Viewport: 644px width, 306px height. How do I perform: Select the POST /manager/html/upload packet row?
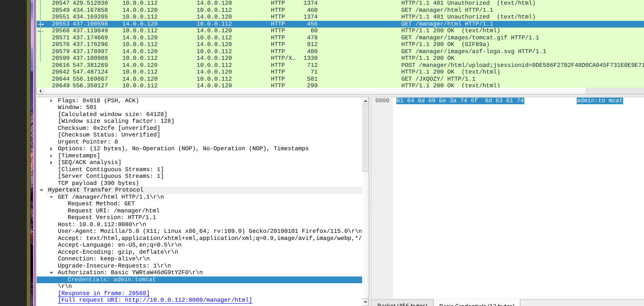pyautogui.click(x=315, y=65)
